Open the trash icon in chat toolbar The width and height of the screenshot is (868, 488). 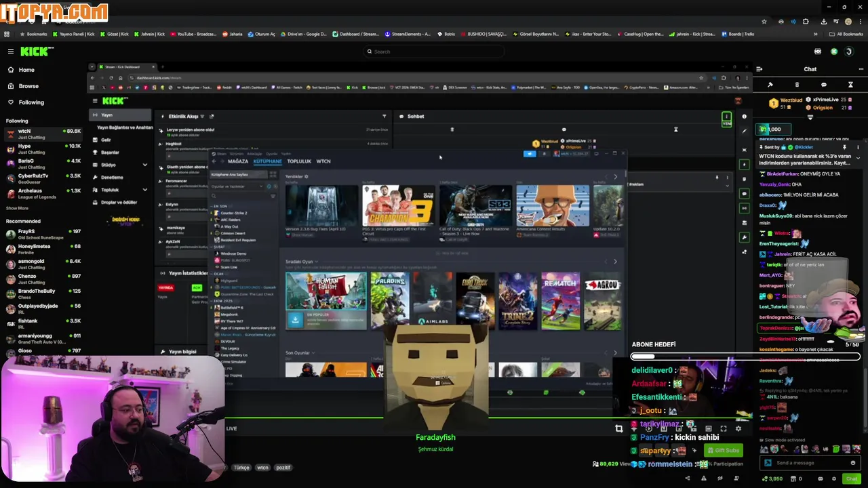click(797, 85)
